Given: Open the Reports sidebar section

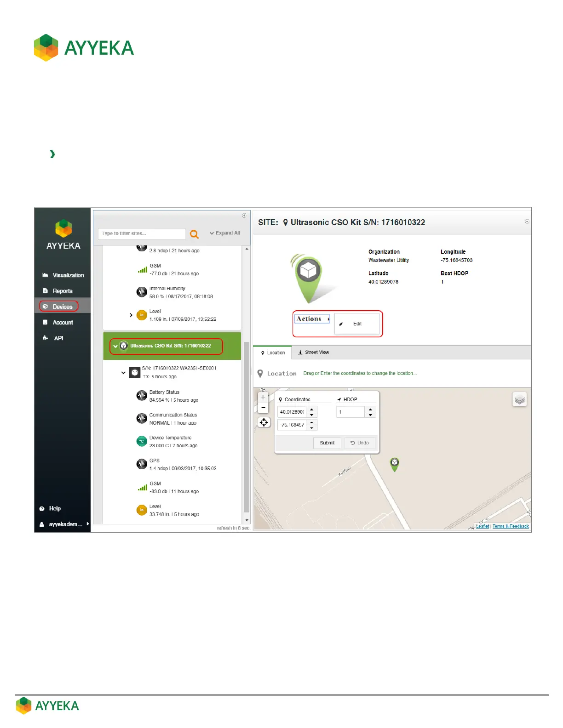Looking at the screenshot, I should coord(57,291).
